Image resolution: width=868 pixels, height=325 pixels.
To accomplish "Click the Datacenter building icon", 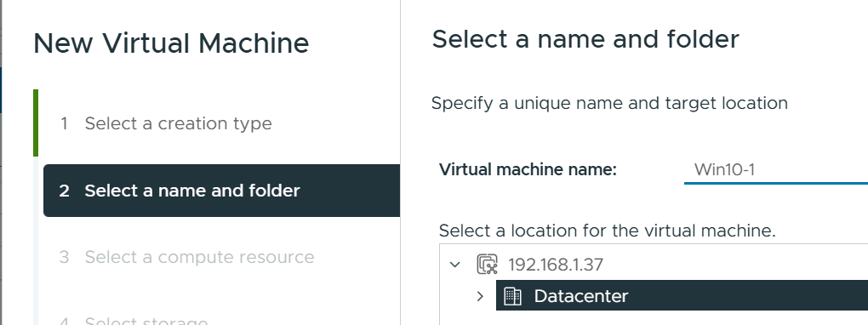I will pyautogui.click(x=512, y=296).
